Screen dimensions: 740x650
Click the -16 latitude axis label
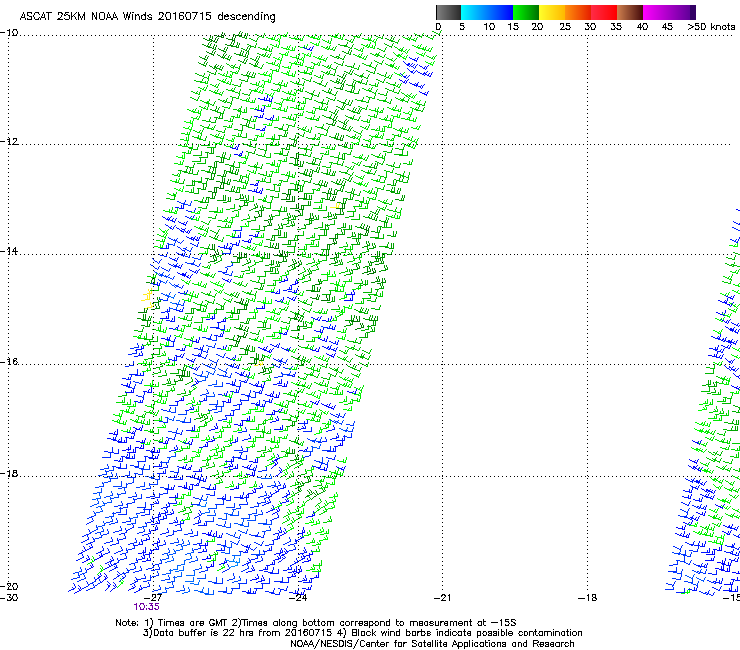point(9,362)
